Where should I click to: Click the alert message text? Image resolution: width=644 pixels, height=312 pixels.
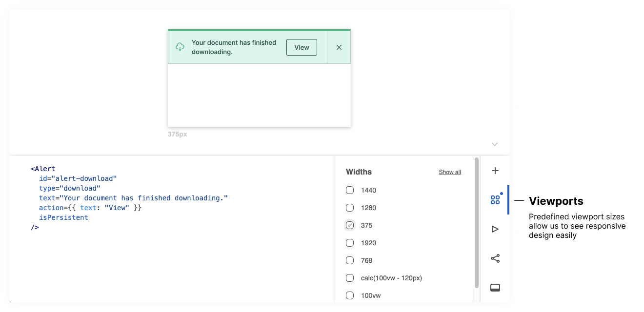(234, 47)
